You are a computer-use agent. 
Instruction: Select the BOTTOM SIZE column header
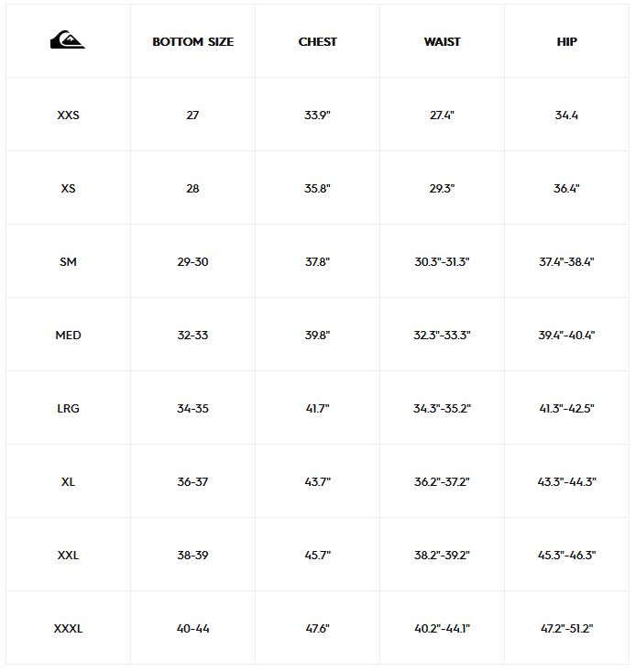192,42
